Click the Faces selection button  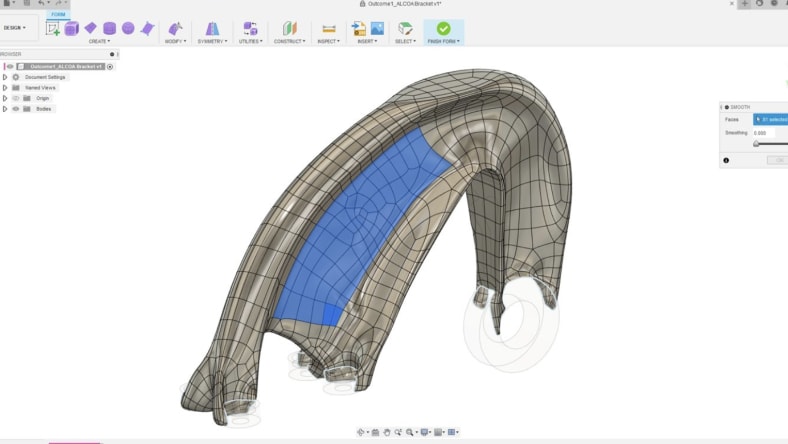(770, 119)
